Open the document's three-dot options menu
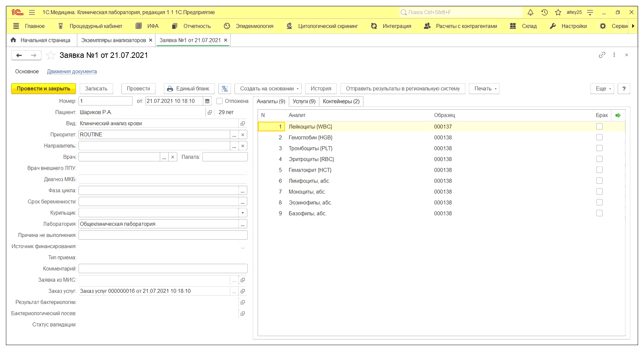 coord(614,55)
